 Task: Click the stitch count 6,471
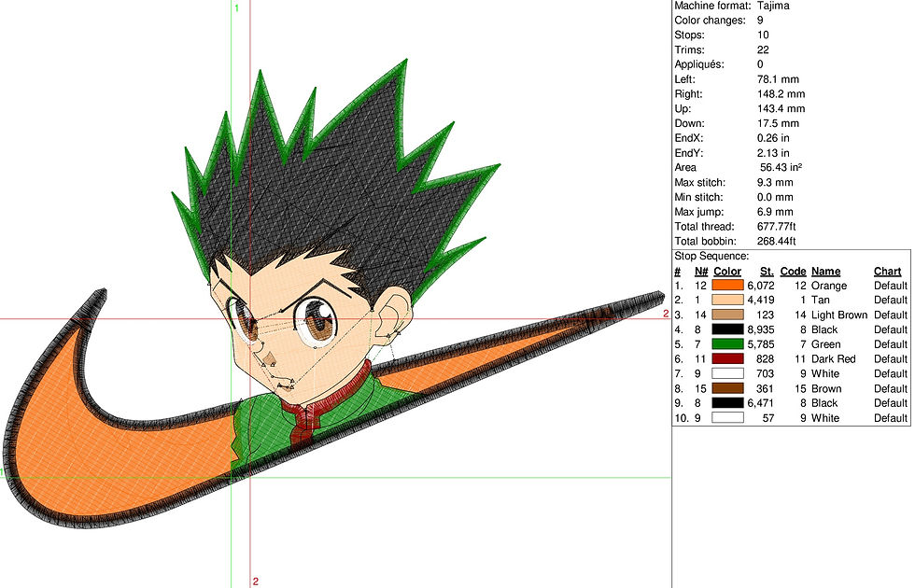pyautogui.click(x=761, y=403)
